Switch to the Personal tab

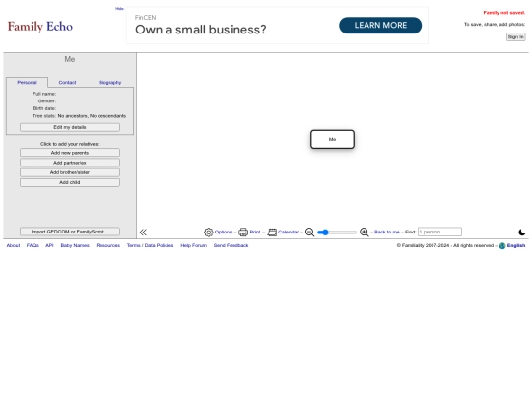coord(27,82)
